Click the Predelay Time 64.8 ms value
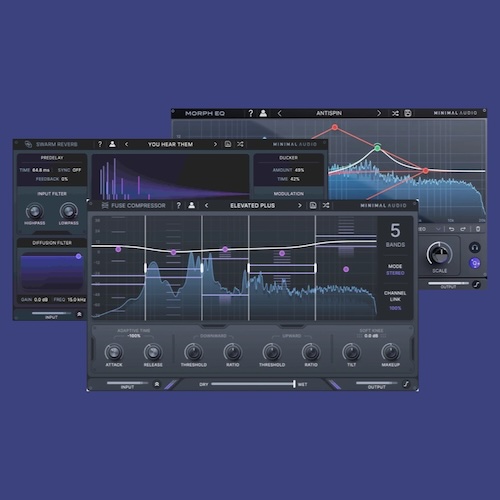Image resolution: width=500 pixels, height=500 pixels. 41,170
